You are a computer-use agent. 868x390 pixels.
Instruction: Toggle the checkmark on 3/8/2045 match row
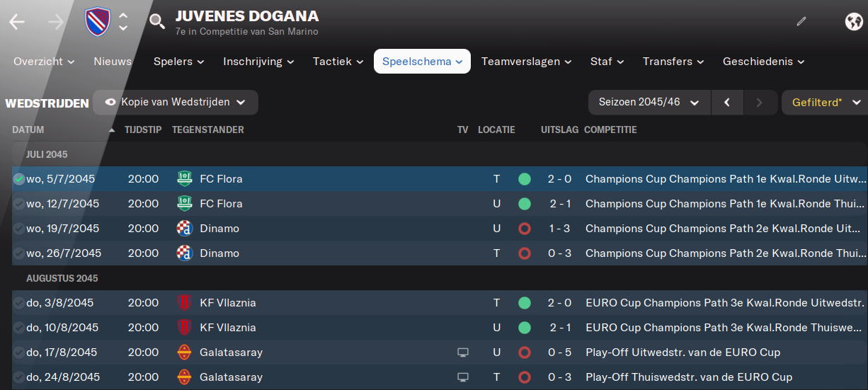18,303
